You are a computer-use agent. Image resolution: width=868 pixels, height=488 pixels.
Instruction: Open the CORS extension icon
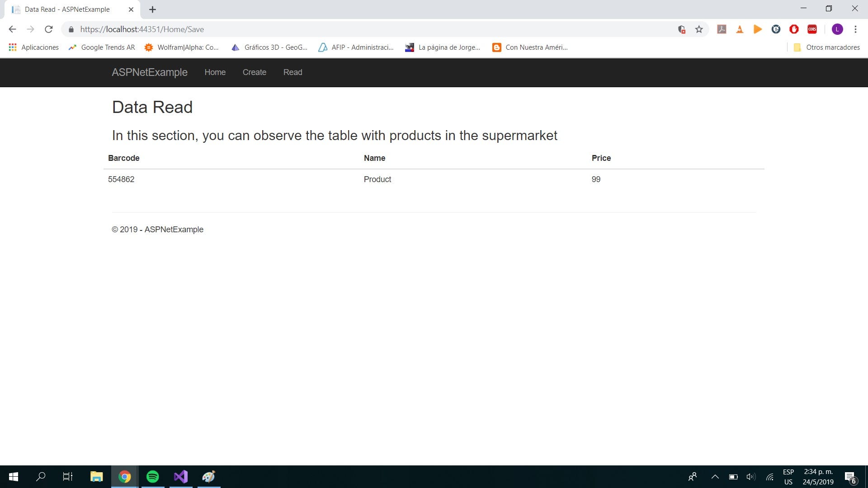(x=812, y=29)
